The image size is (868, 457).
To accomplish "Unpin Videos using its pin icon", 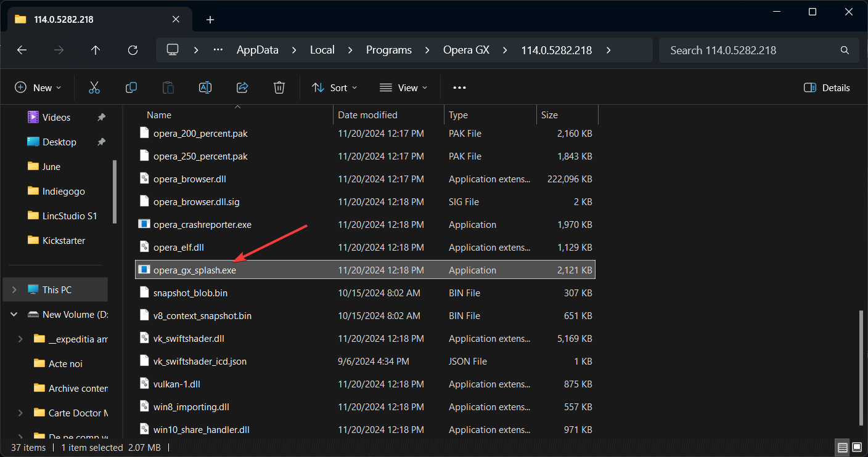I will 101,117.
